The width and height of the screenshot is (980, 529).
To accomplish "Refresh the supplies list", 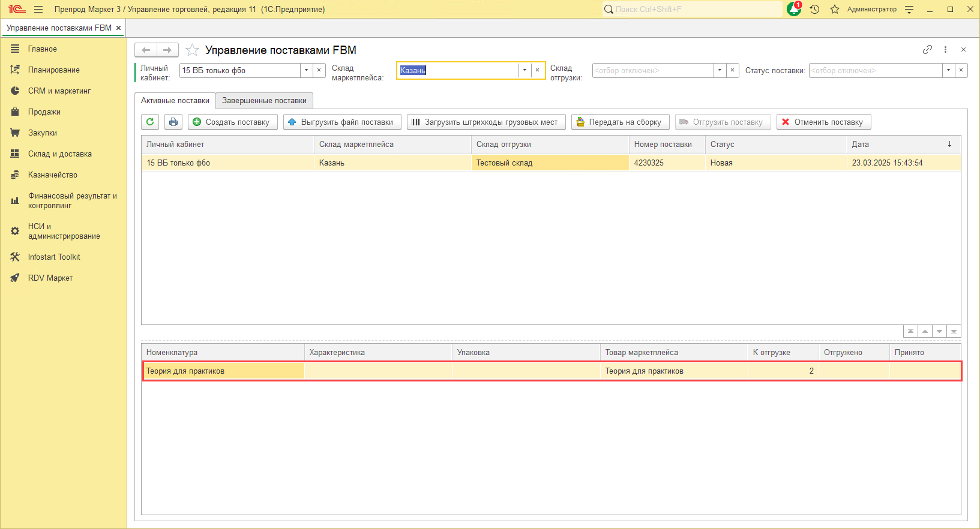I will pos(150,122).
